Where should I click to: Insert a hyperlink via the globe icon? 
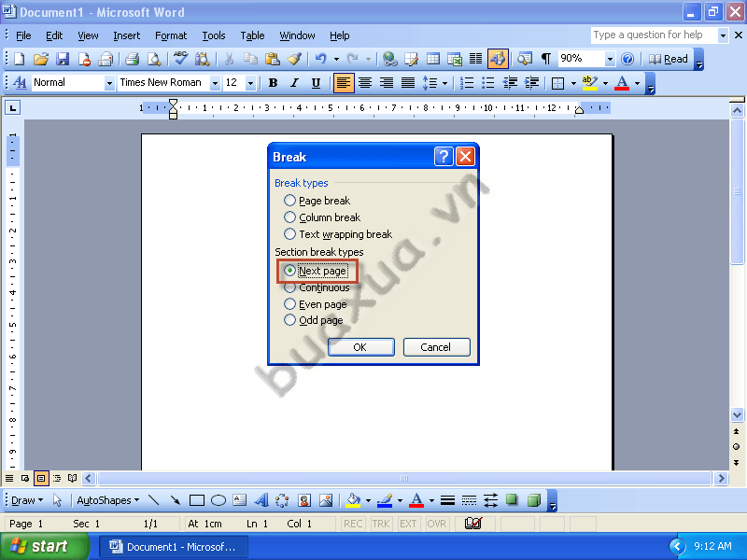[389, 59]
